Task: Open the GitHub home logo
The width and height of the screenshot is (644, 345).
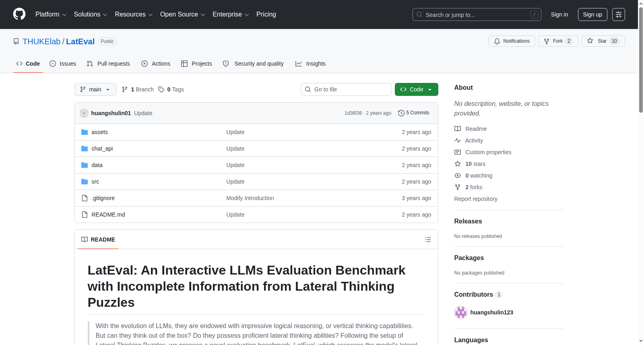Action: 19,14
